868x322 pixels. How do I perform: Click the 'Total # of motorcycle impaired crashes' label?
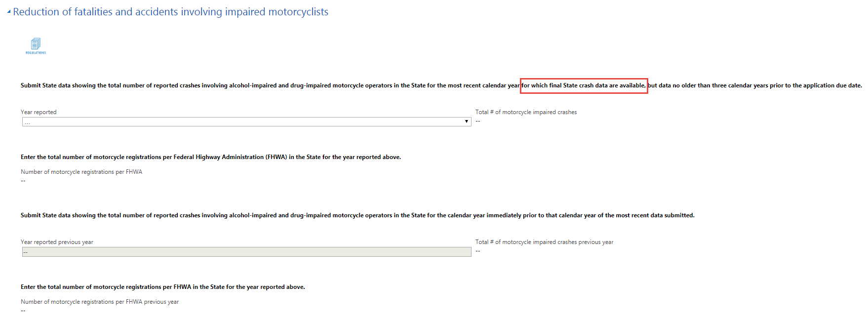pyautogui.click(x=526, y=112)
